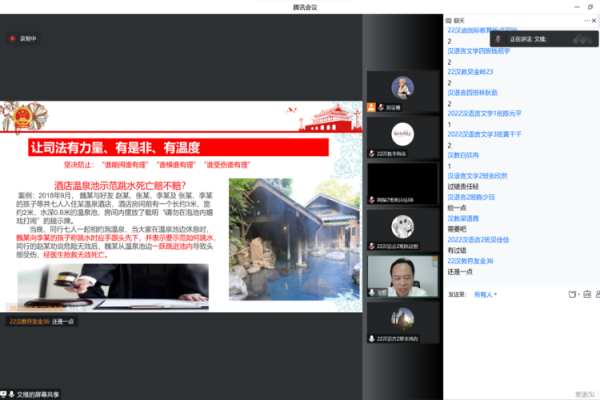Image resolution: width=600 pixels, height=400 pixels.
Task: Open the 所有人 recipient dropdown
Action: pyautogui.click(x=485, y=294)
